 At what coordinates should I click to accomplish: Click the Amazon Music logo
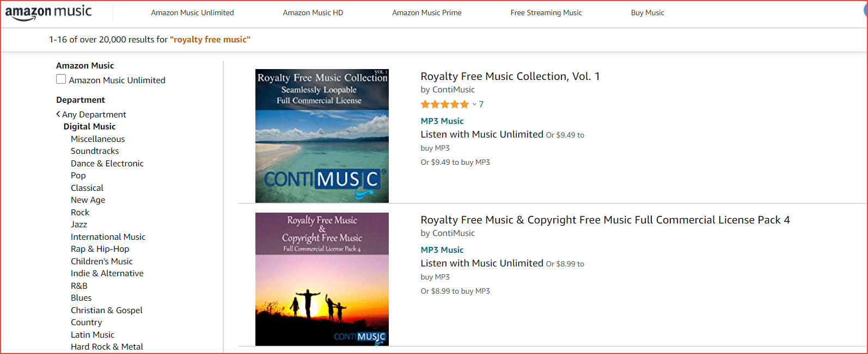48,13
